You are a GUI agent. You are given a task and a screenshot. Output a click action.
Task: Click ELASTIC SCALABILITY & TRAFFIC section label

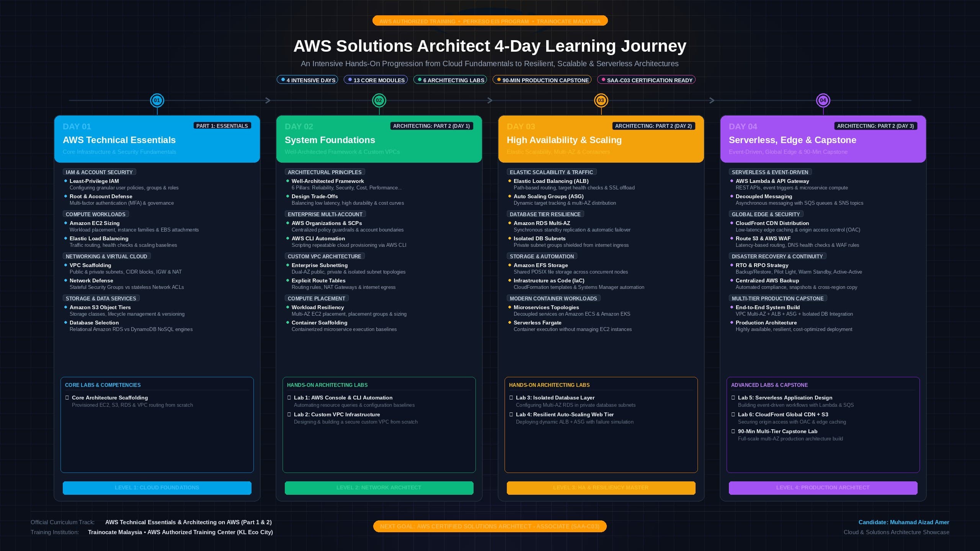552,172
